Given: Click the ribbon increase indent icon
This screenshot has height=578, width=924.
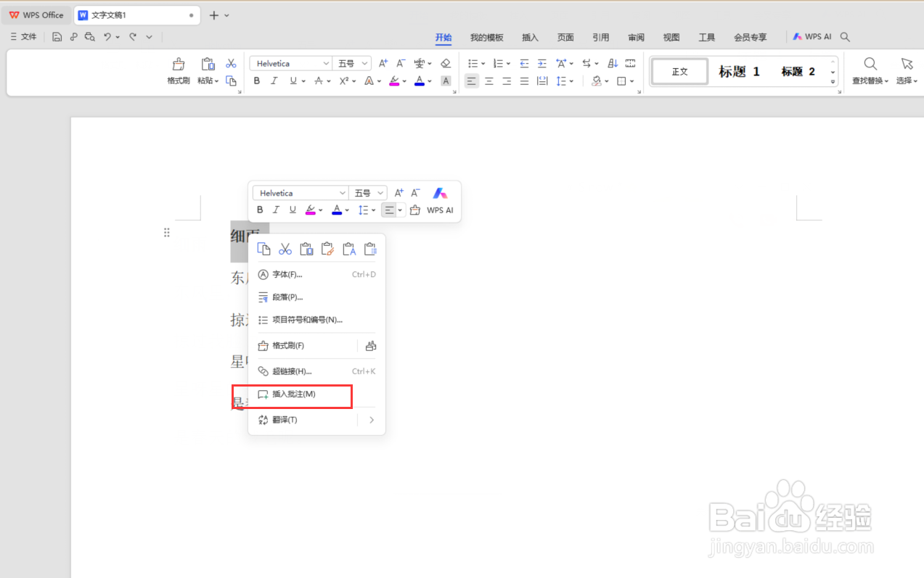Looking at the screenshot, I should 541,63.
